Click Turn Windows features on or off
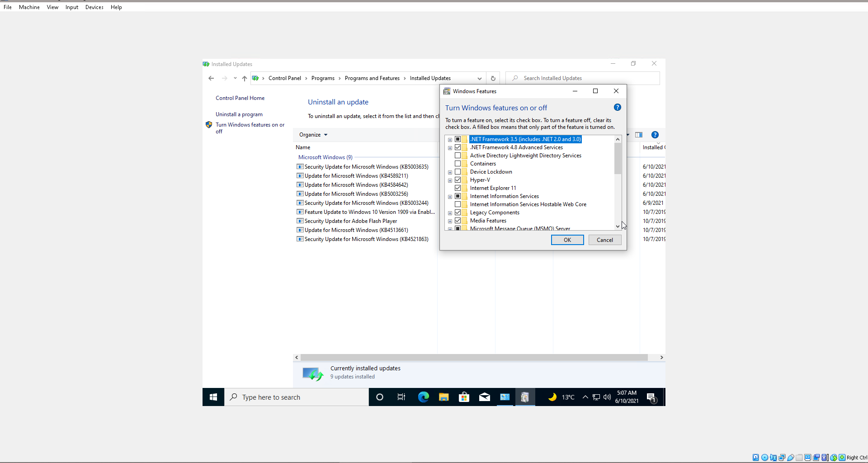868x463 pixels. 250,128
